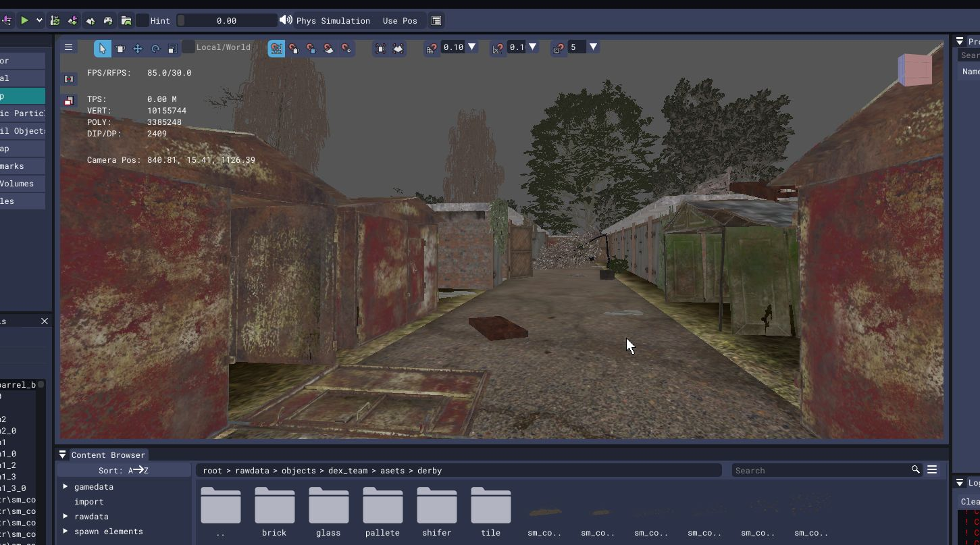Open the move snap 0.10 dropdown
980x545 pixels.
(472, 47)
